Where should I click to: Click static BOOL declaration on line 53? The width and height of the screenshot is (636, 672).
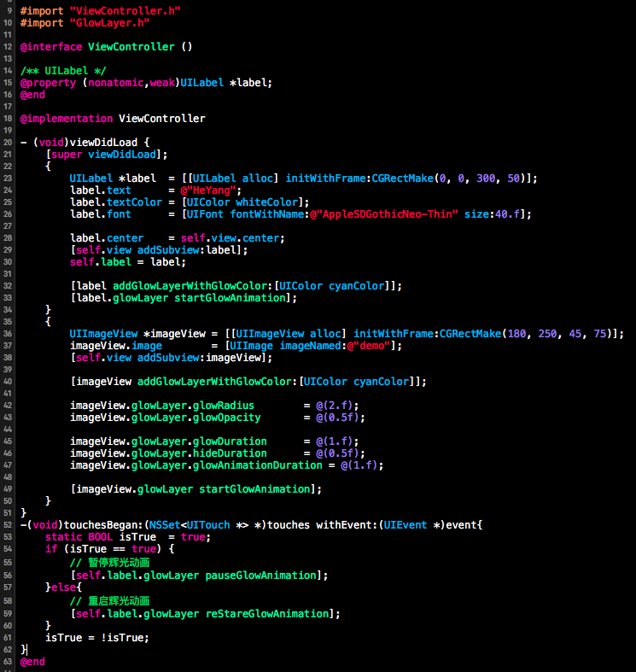(79, 537)
